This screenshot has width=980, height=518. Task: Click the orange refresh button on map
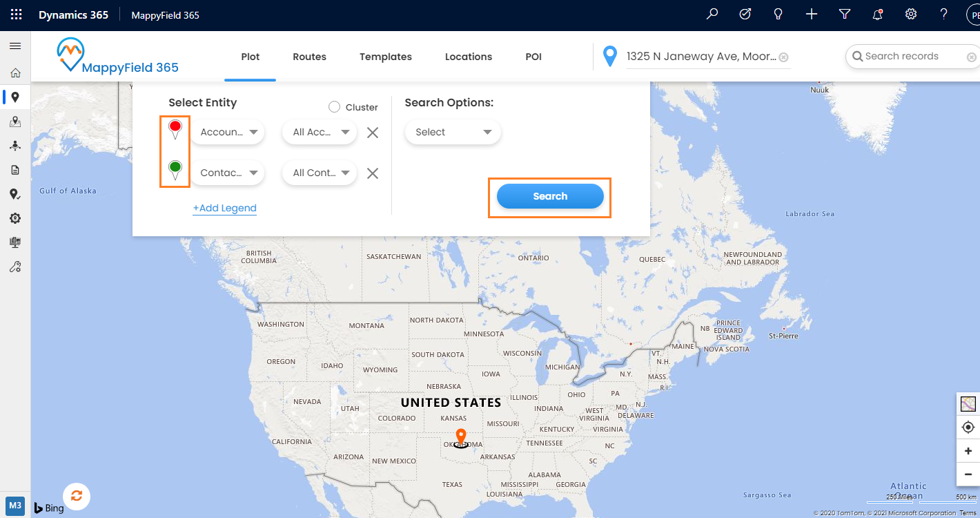coord(77,496)
